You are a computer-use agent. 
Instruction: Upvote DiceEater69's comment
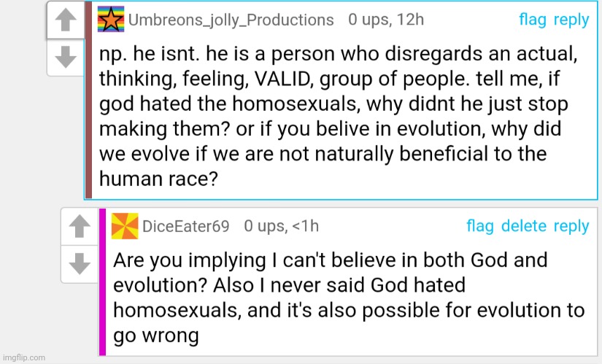80,227
